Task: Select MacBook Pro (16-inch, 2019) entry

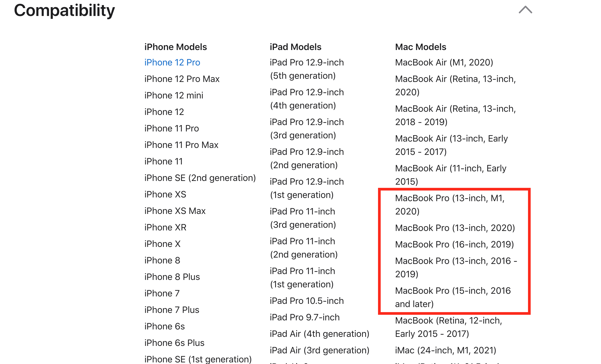Action: (x=454, y=244)
